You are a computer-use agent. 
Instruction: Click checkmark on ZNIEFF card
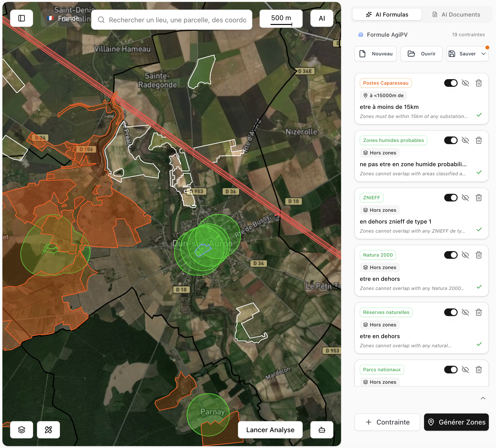tap(479, 230)
